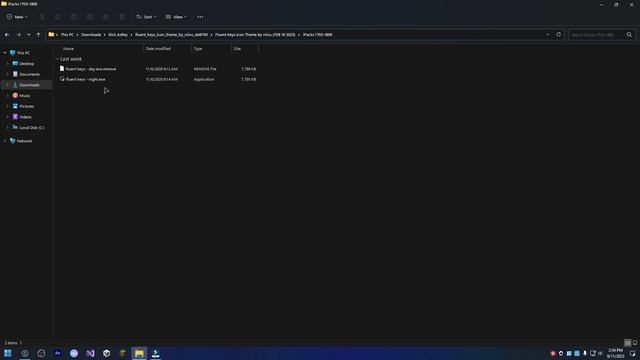Screen dimensions: 640x360
Task: Open the recent locations chevron
Action: point(29,35)
